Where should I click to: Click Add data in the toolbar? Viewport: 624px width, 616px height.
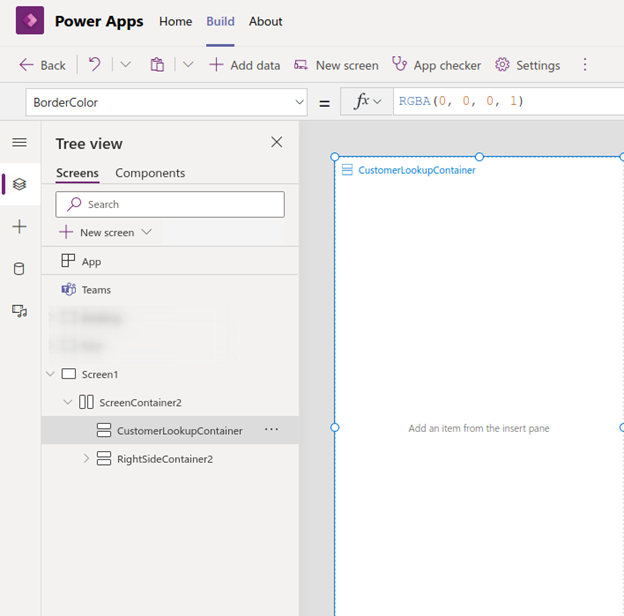(245, 65)
